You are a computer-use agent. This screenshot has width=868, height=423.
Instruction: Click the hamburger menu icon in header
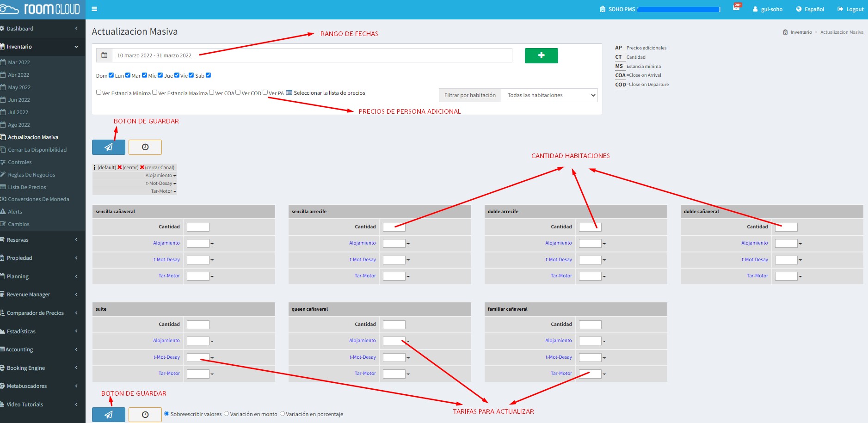point(94,9)
